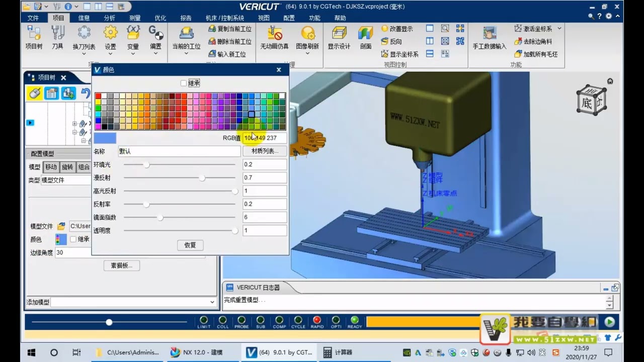
Task: Switch to the 分析 ribbon tab
Action: 109,18
